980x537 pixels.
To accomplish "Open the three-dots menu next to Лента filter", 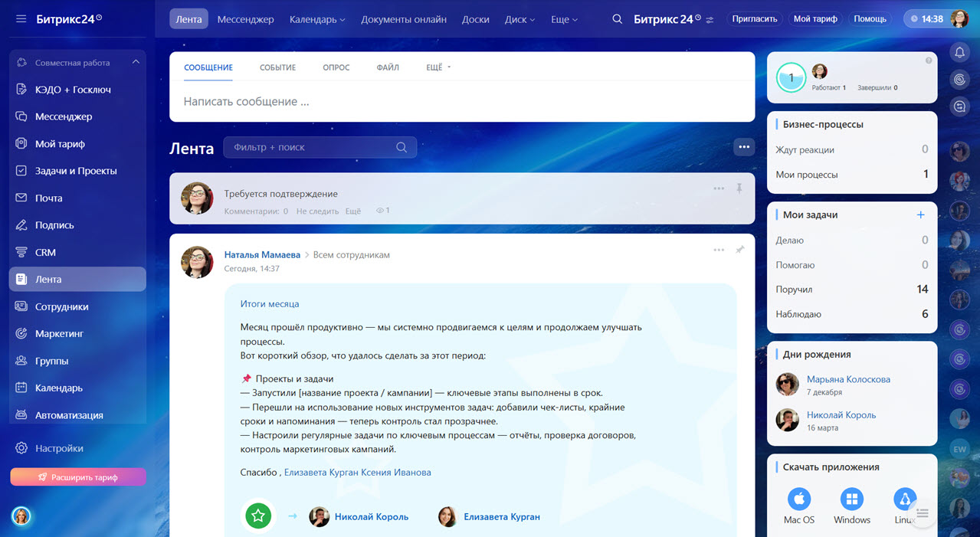I will pos(743,147).
